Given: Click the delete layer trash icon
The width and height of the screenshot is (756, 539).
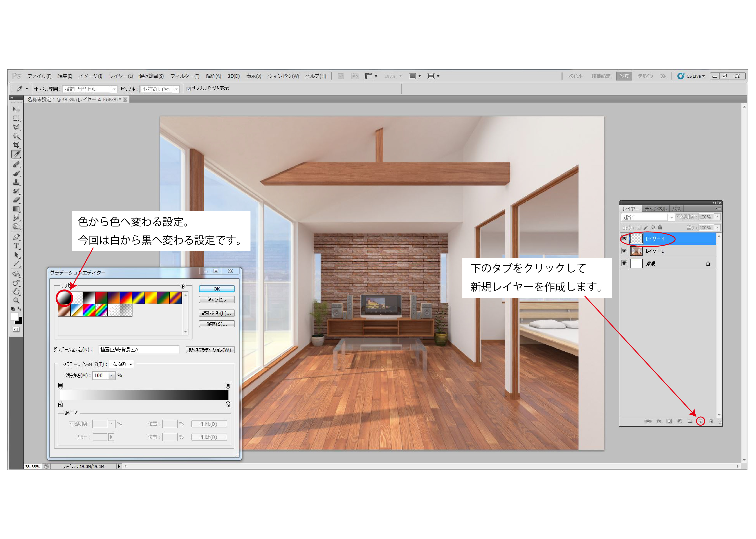Looking at the screenshot, I should click(711, 421).
